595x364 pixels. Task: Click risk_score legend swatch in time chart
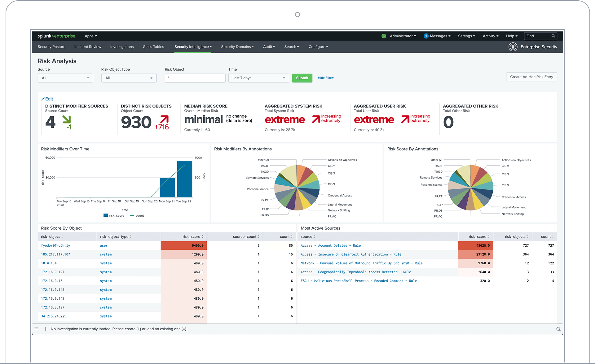106,215
